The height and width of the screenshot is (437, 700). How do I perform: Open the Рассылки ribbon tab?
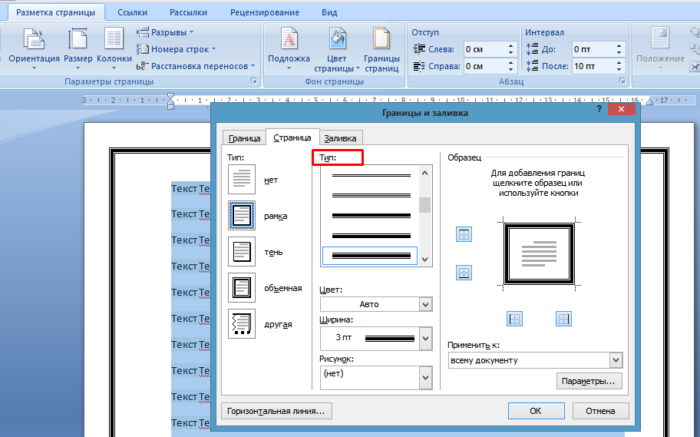point(188,12)
